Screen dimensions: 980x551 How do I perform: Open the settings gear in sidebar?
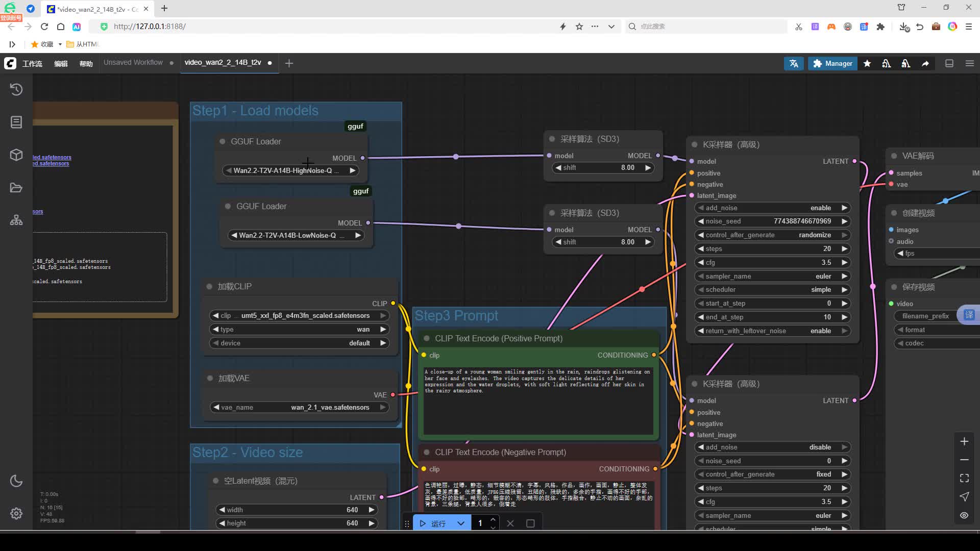click(16, 513)
